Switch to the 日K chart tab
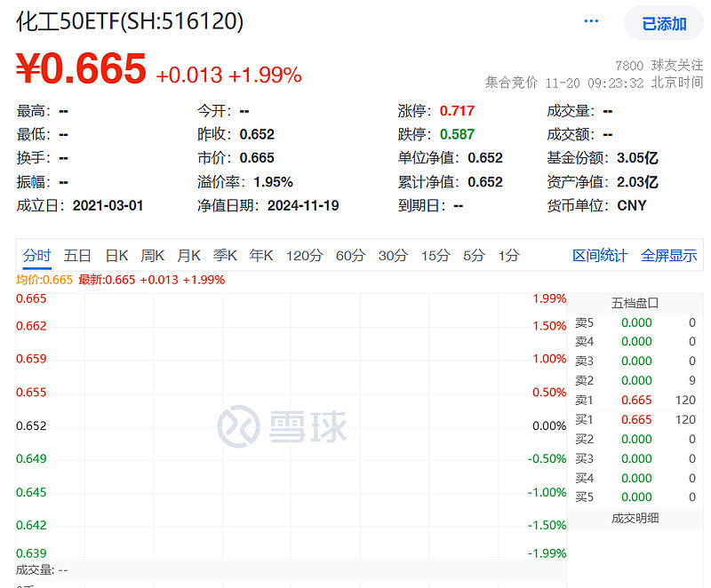The height and width of the screenshot is (588, 711). tap(116, 256)
